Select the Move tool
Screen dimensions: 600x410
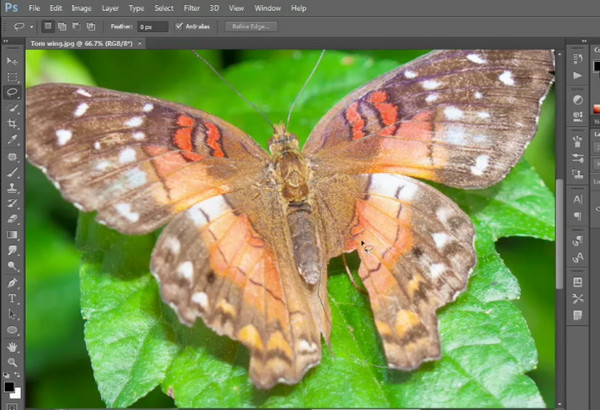(x=12, y=60)
